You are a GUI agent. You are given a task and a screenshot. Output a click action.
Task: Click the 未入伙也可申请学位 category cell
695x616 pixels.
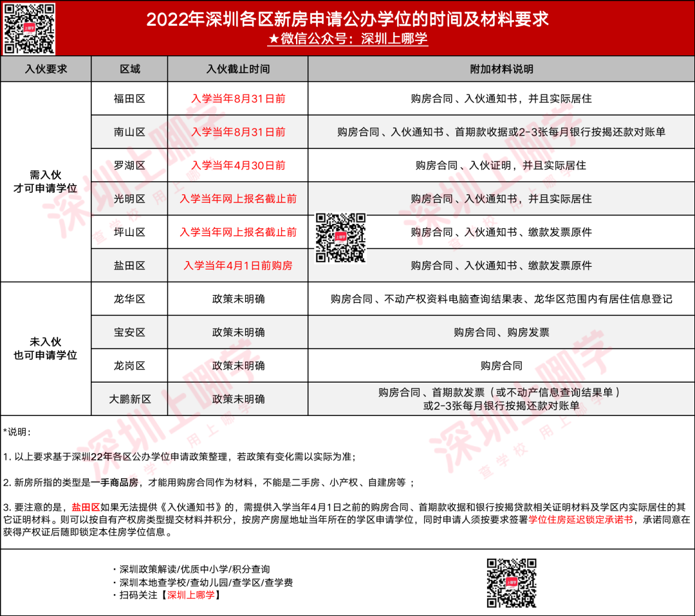point(46,349)
